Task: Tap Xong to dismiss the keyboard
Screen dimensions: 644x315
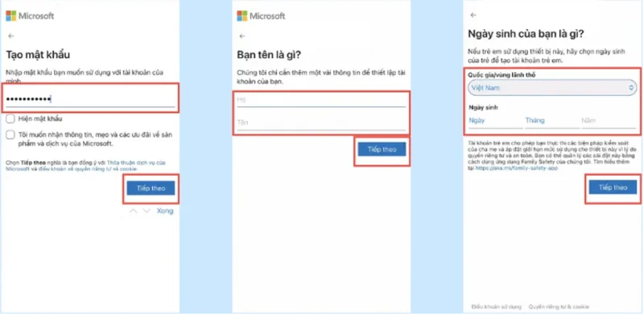Action: [165, 211]
